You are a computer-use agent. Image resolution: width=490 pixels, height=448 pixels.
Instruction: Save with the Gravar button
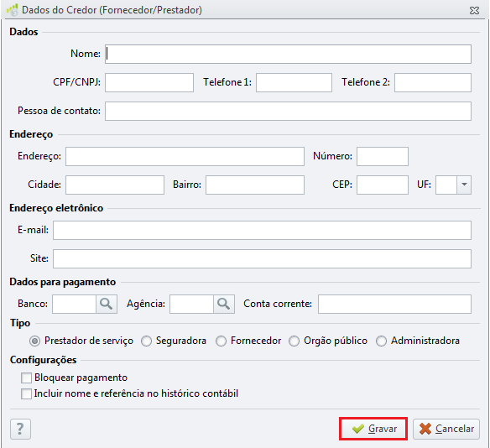(373, 429)
